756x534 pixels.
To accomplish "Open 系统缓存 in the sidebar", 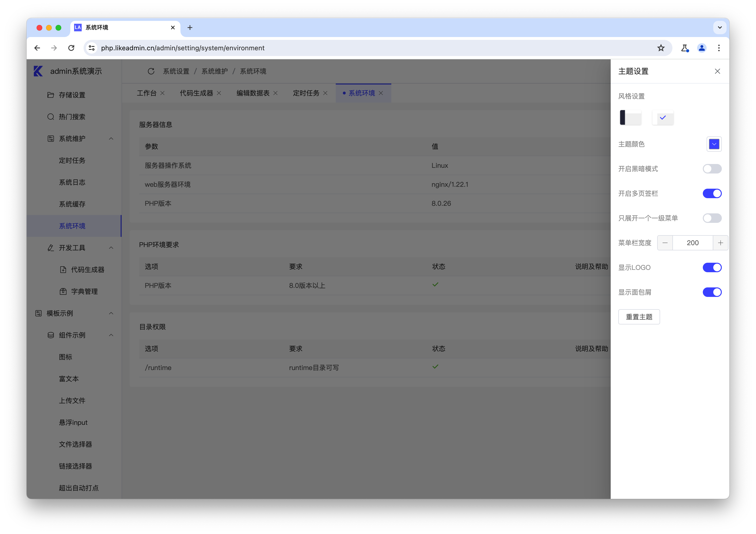I will (72, 204).
